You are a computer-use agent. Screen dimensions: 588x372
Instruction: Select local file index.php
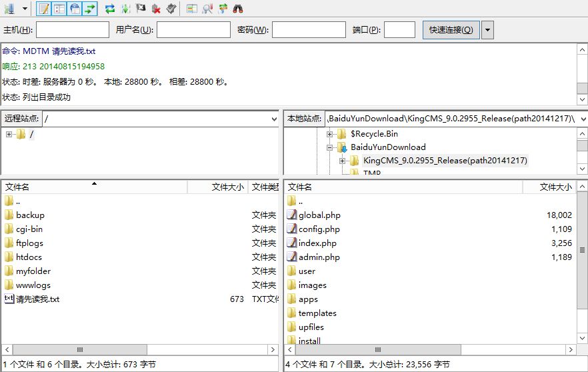click(317, 243)
